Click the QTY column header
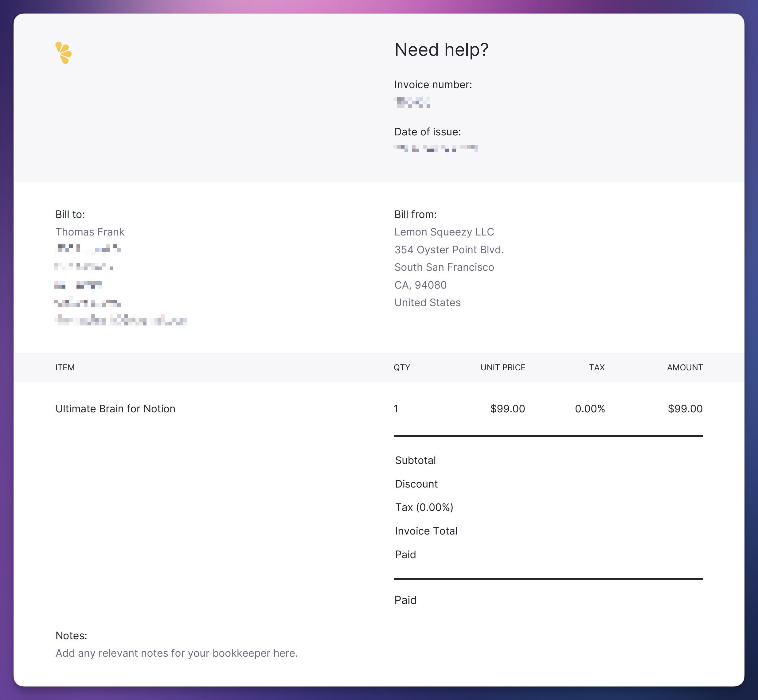Image resolution: width=758 pixels, height=700 pixels. (x=401, y=367)
